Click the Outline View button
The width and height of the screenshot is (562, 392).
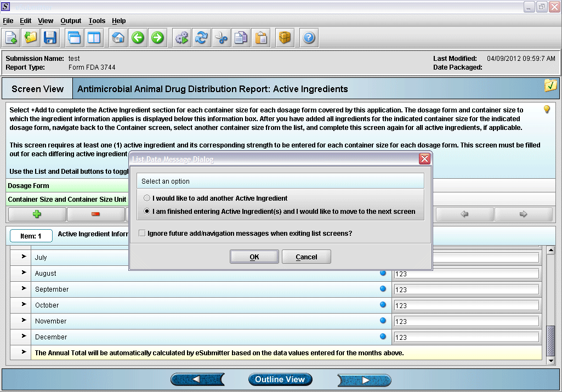[x=280, y=379]
